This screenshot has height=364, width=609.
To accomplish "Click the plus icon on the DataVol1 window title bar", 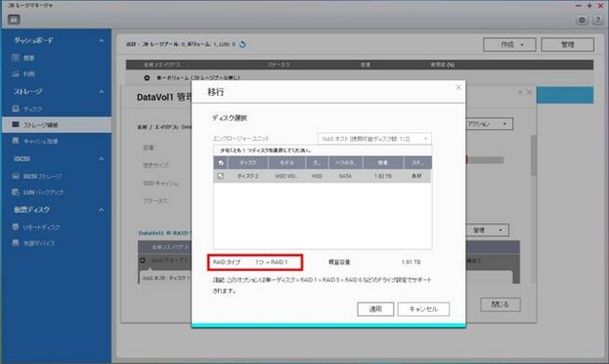I will (x=520, y=92).
